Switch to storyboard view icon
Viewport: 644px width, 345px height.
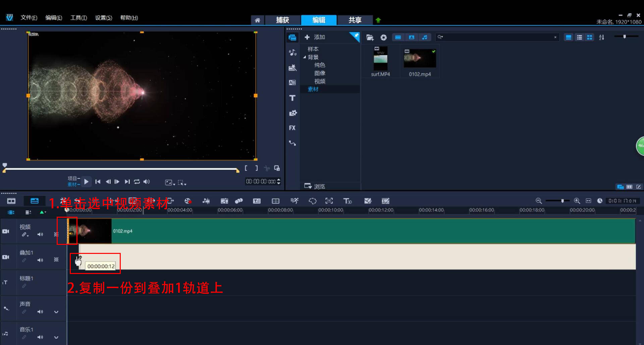click(x=11, y=201)
